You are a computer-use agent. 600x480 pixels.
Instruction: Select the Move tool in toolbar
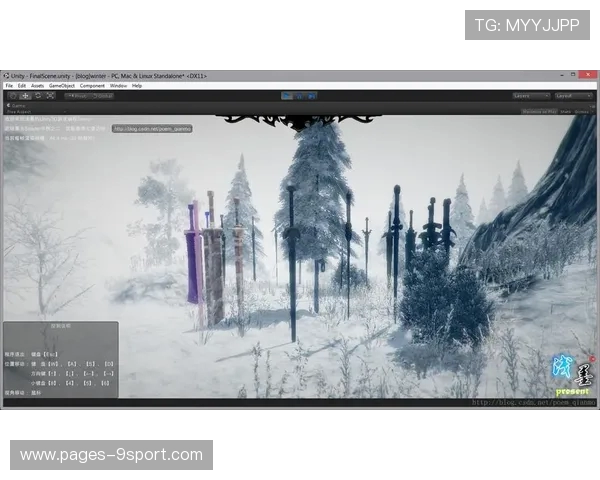click(24, 96)
